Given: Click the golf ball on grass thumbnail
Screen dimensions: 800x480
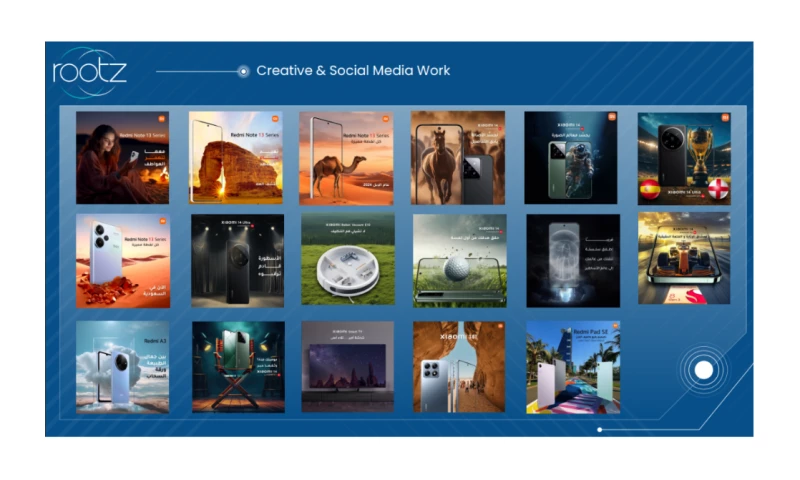Looking at the screenshot, I should point(459,260).
